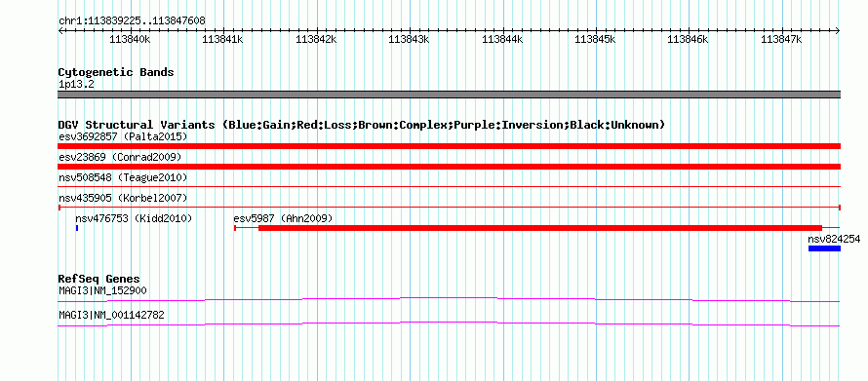Click the DGV Structural Variants track title
Viewport: 868px width, 381px height.
[362, 125]
